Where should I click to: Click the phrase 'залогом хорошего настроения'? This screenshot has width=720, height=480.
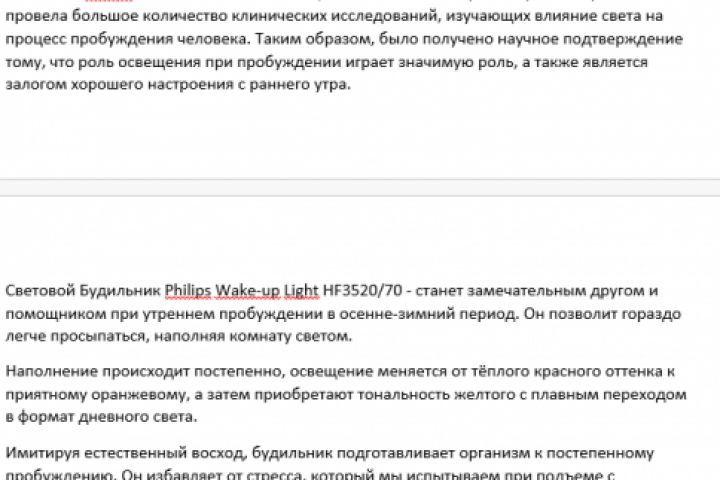[119, 85]
